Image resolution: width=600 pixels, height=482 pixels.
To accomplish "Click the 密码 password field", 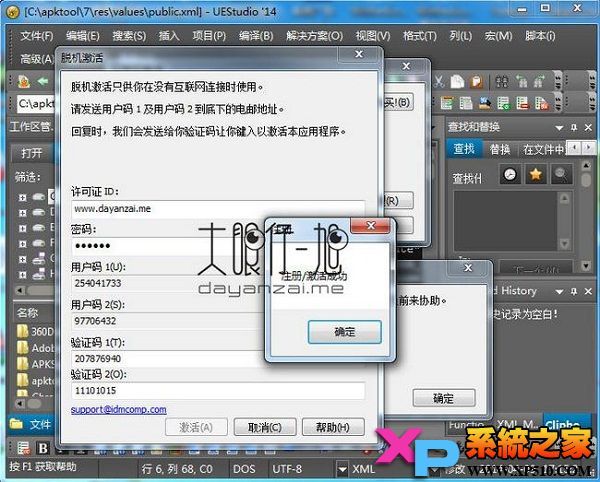I will click(x=168, y=246).
